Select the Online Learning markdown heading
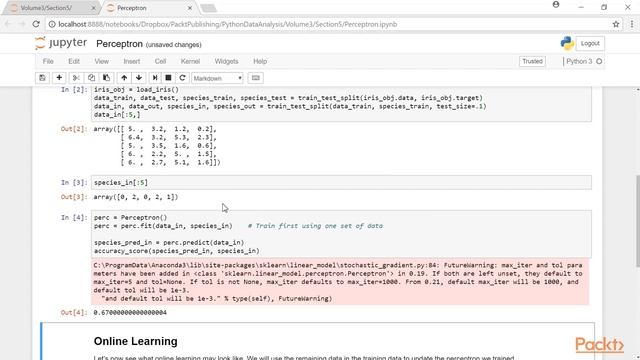 (136, 341)
